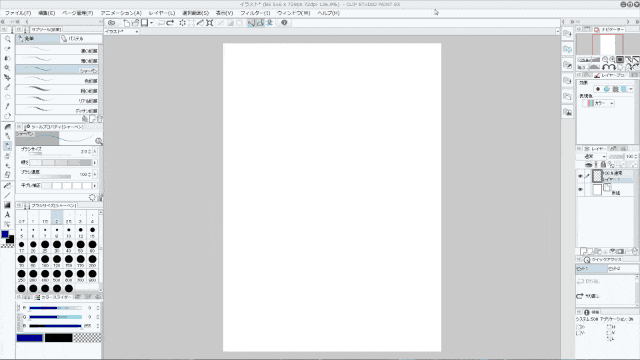Toggle visibility eye of Layer 1

coord(580,176)
